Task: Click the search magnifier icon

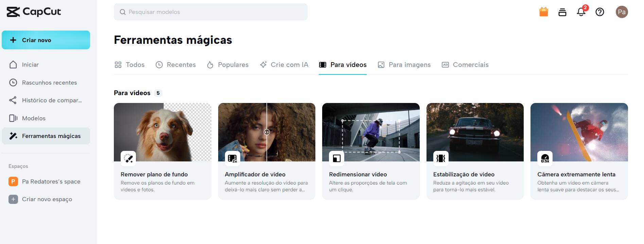Action: [123, 12]
